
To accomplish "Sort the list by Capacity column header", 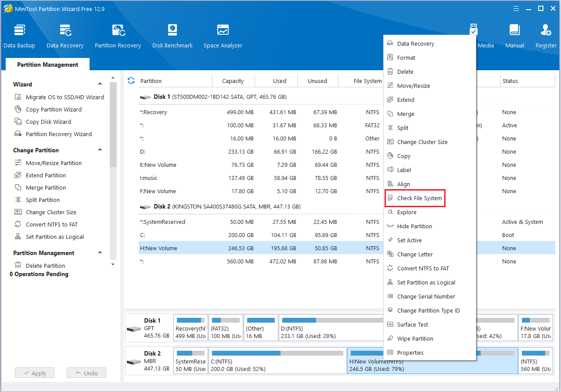I will tap(233, 81).
